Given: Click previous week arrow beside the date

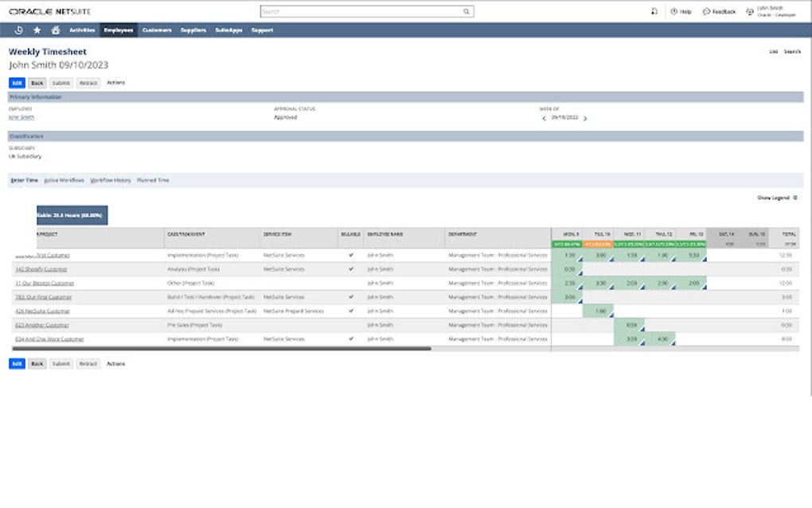Looking at the screenshot, I should 543,116.
